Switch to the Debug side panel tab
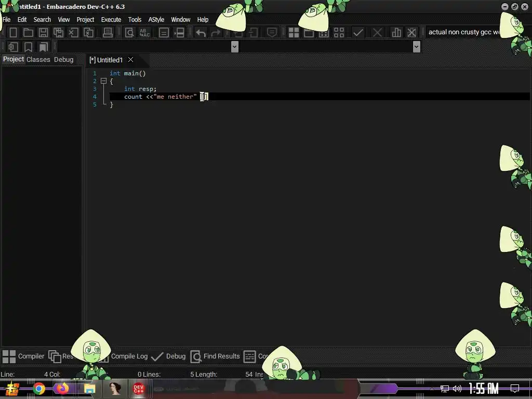 (63, 59)
